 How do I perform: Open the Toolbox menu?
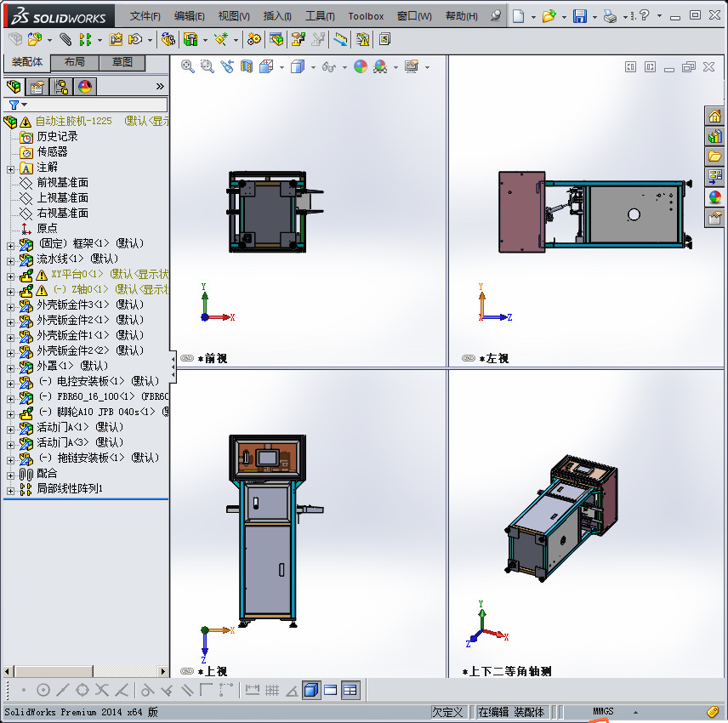pyautogui.click(x=366, y=16)
